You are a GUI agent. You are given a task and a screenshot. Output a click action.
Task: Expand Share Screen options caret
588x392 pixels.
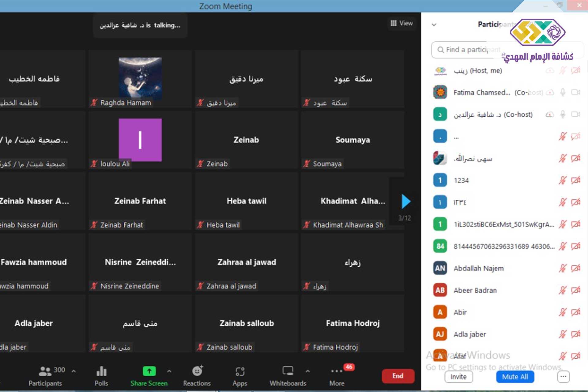coord(169,371)
